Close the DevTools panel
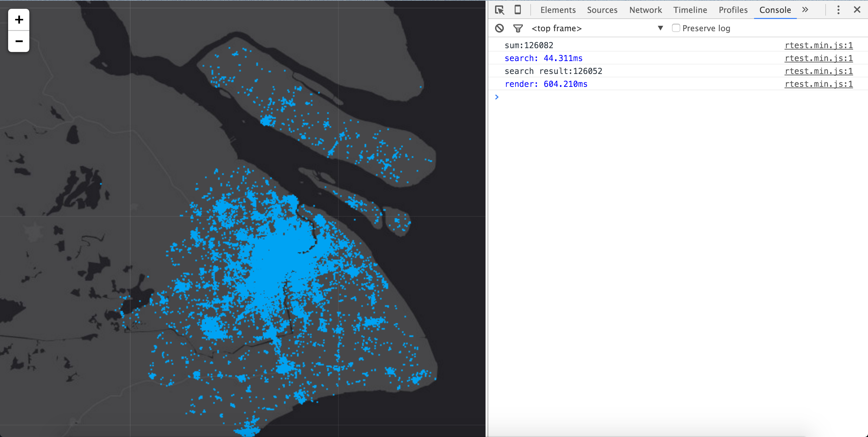This screenshot has width=868, height=437. pos(857,10)
